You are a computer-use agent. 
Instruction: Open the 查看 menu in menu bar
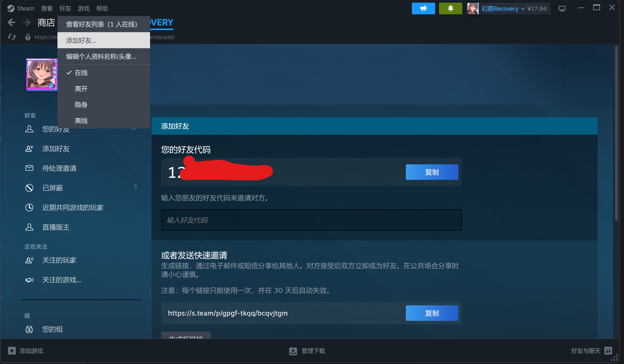[x=47, y=8]
